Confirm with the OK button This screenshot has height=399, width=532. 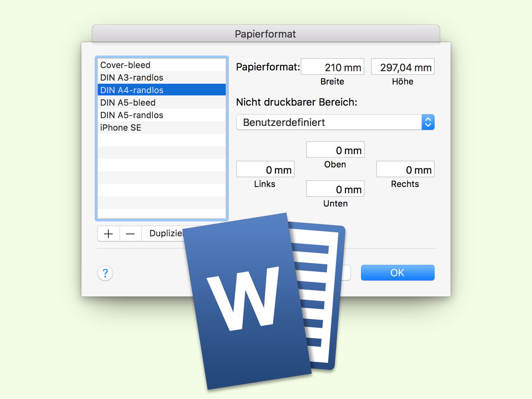pyautogui.click(x=397, y=273)
